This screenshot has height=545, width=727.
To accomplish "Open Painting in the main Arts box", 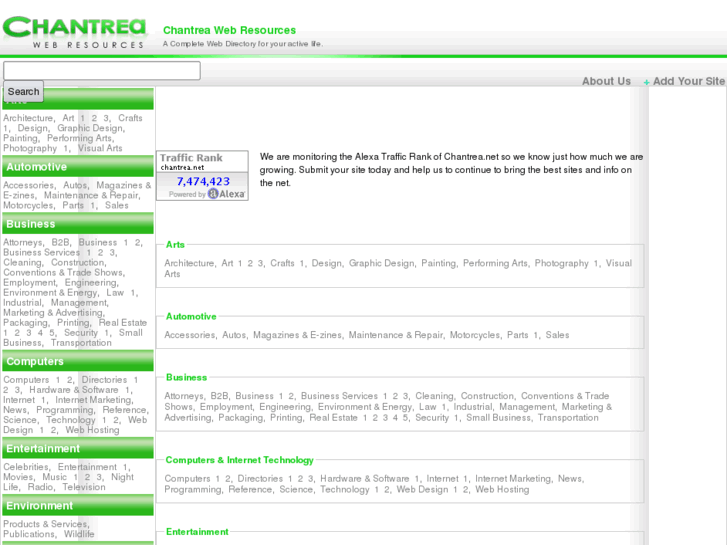I will (x=438, y=263).
